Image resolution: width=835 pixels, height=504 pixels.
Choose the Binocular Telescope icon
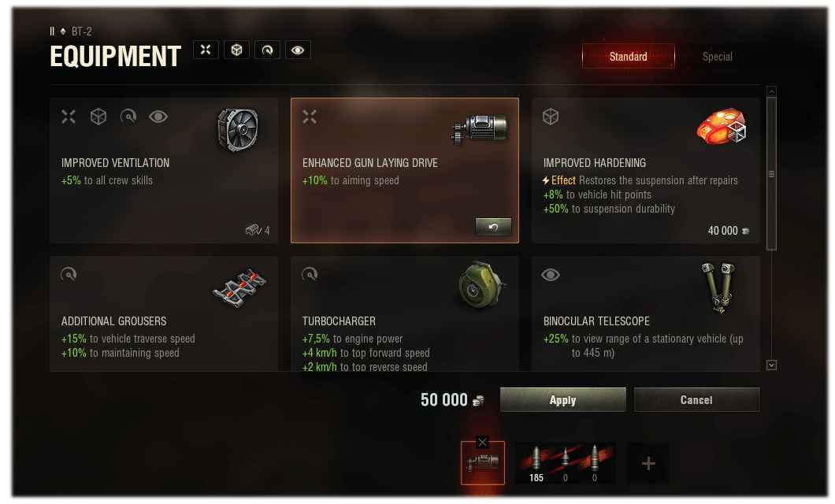pos(718,287)
